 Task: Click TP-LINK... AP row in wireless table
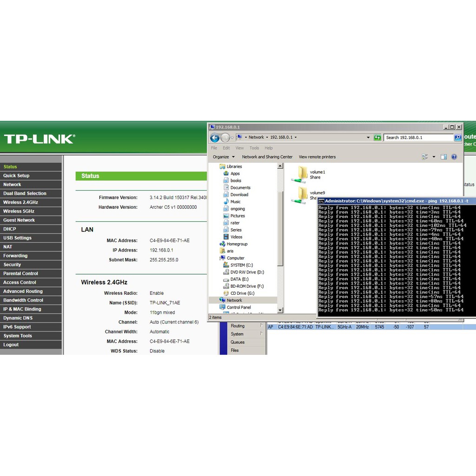(371, 327)
